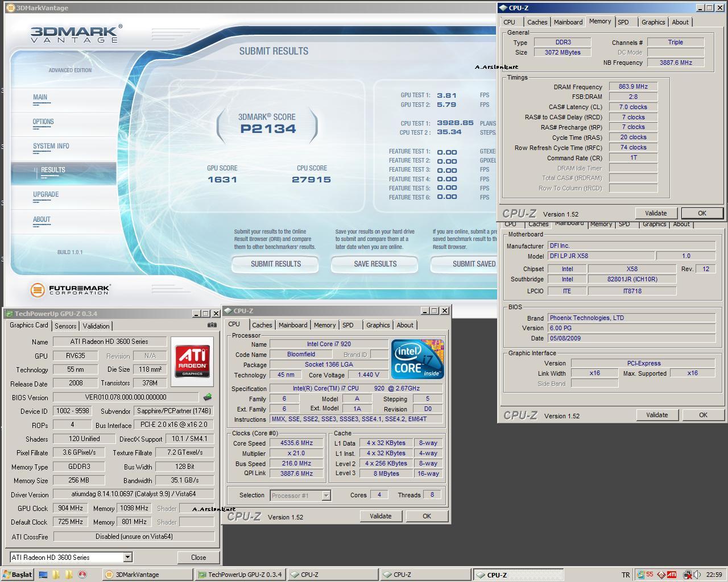Switch to Validation tab in GPU-Z
728x582 pixels.
coord(96,326)
